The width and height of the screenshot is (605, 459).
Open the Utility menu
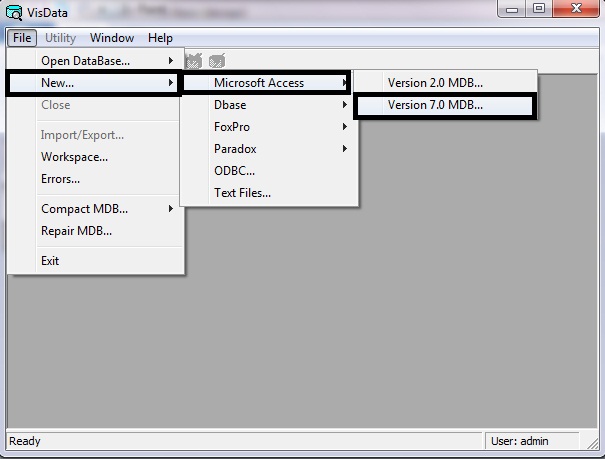tap(60, 38)
